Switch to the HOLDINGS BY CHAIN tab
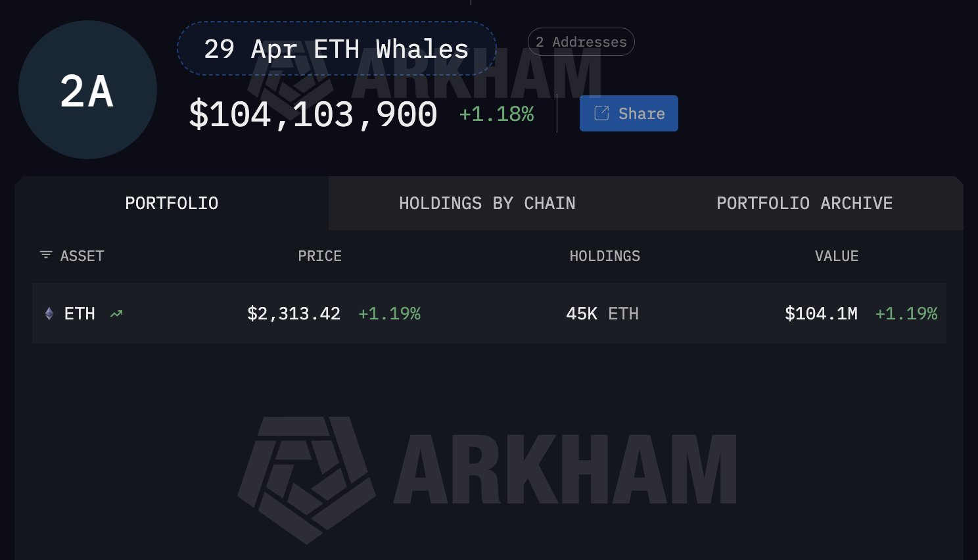 [487, 203]
